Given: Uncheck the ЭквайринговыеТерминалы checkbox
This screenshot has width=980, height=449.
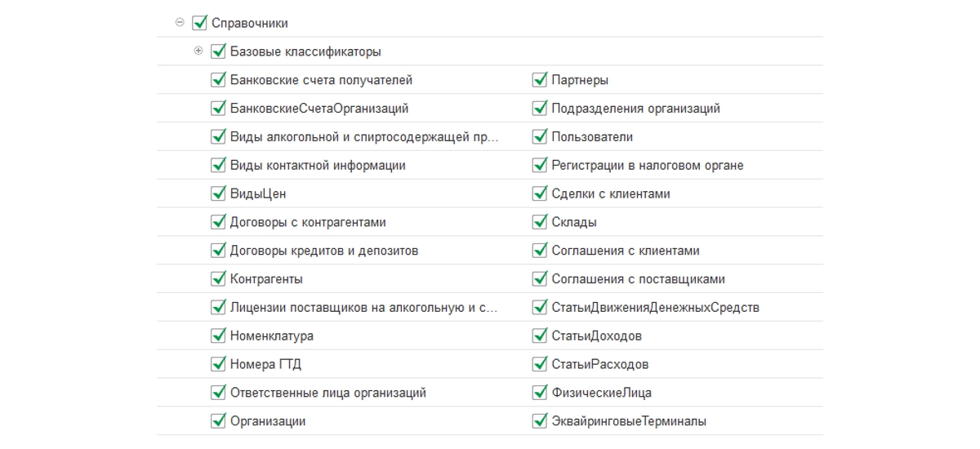Looking at the screenshot, I should click(x=539, y=421).
